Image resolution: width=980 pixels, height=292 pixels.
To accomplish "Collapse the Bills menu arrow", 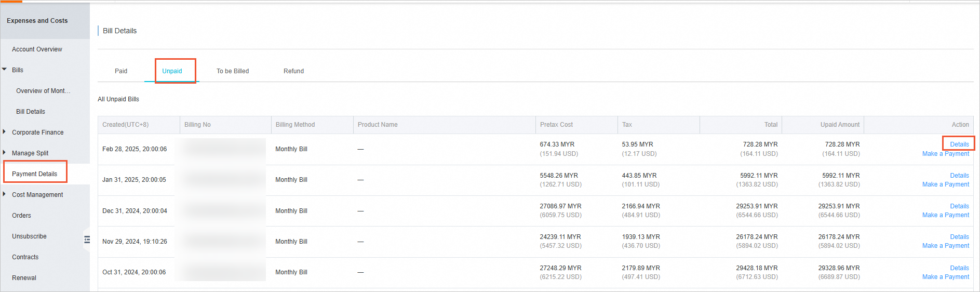I will [5, 70].
